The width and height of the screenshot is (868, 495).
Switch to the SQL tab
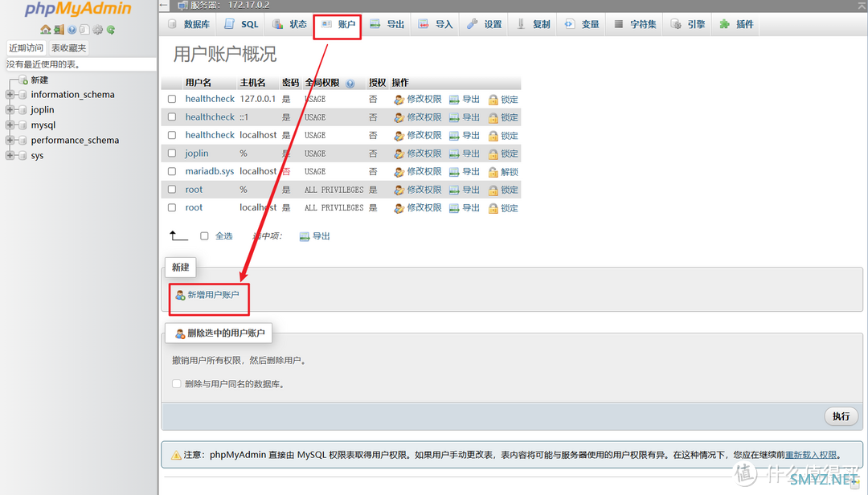point(241,24)
